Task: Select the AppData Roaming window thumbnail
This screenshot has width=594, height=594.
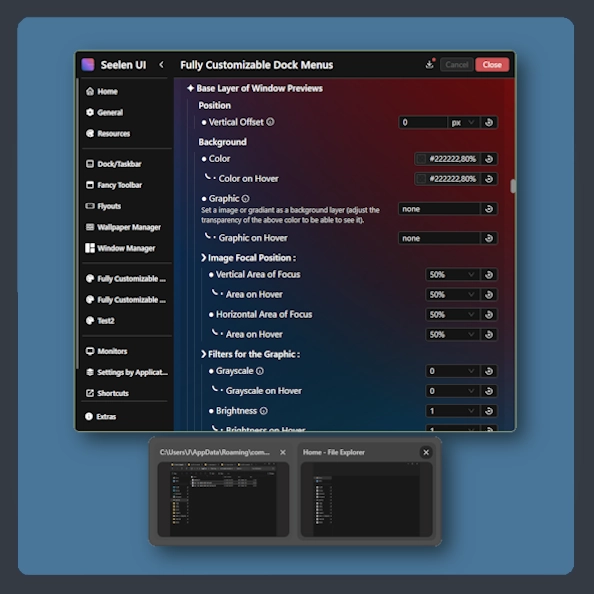Action: click(x=223, y=499)
